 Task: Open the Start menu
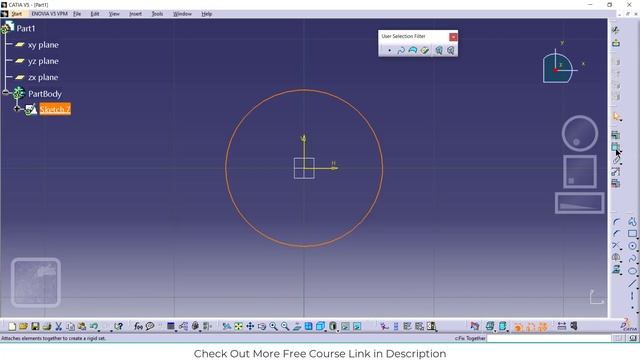(x=16, y=14)
